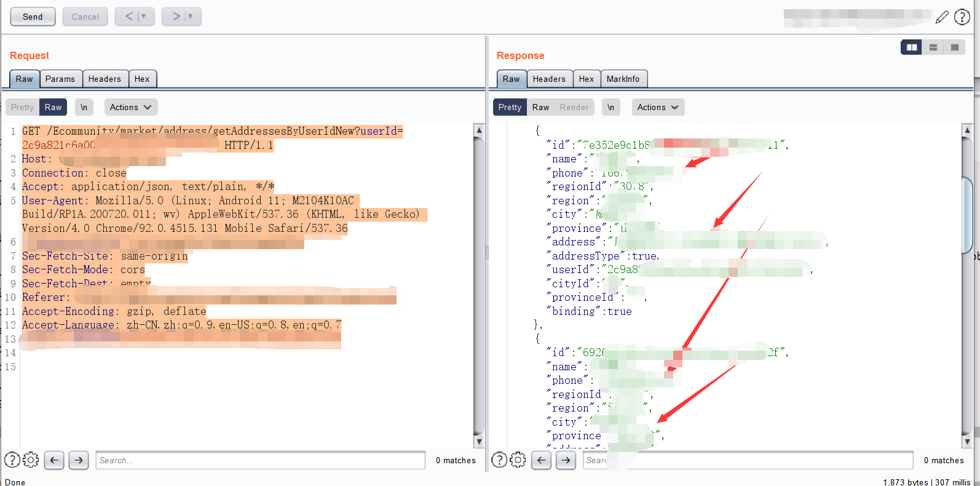Toggle Pretty view in Request panel

click(x=23, y=107)
